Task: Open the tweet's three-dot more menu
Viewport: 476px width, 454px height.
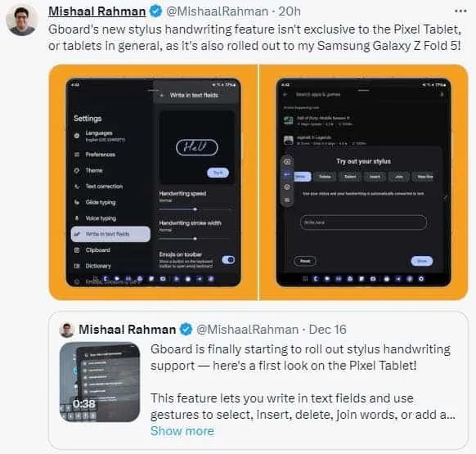Action: coord(460,11)
